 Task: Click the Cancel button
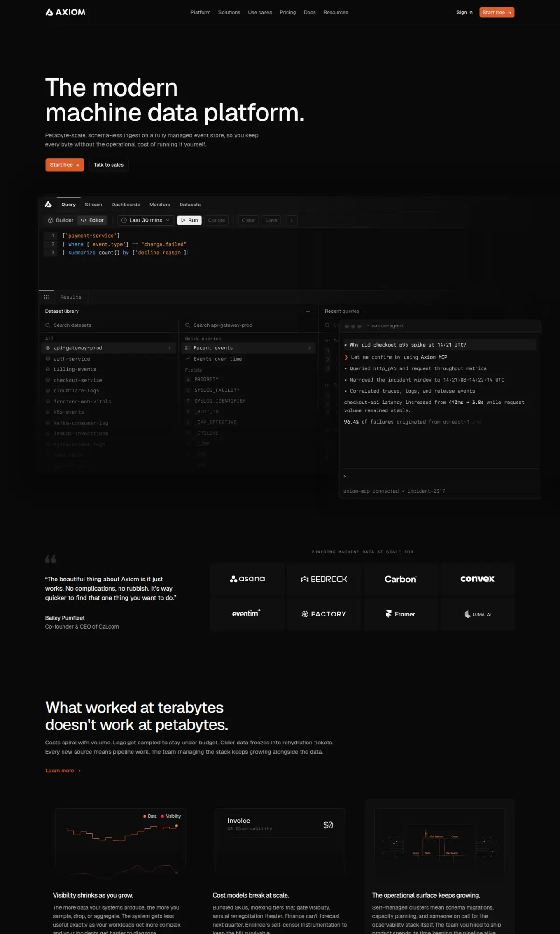pyautogui.click(x=217, y=220)
